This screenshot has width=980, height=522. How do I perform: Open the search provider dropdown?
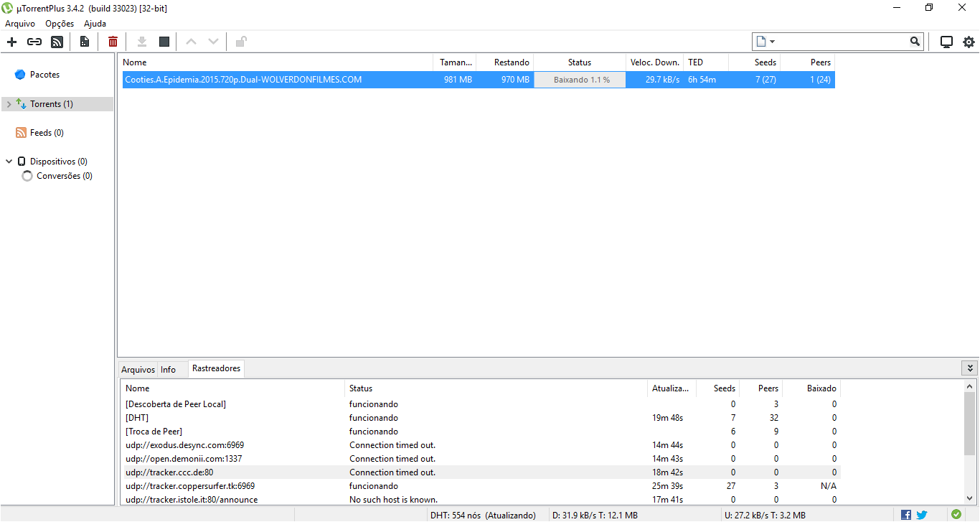point(765,42)
